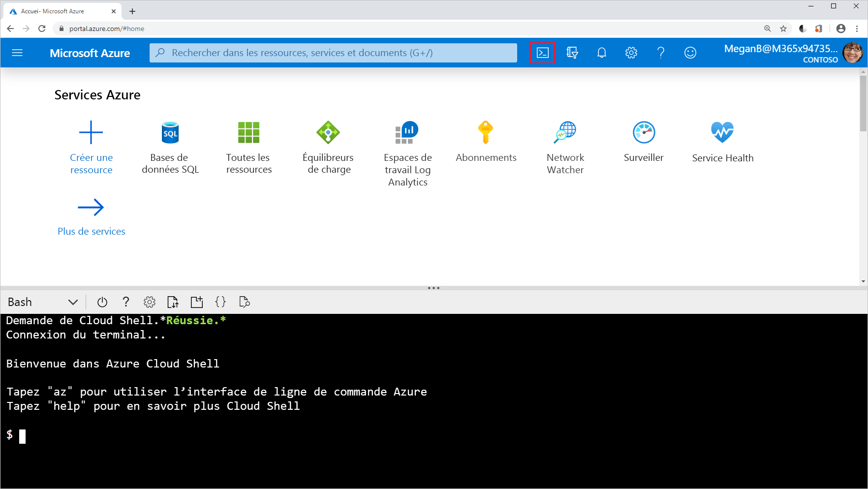Open a new browser tab

(x=132, y=11)
